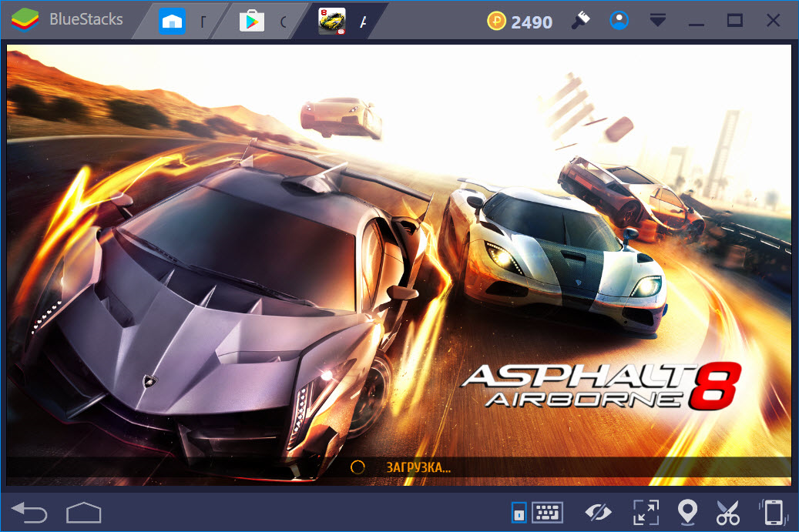The image size is (799, 532).
Task: Select the Asphalt 8 game tab
Action: point(332,22)
